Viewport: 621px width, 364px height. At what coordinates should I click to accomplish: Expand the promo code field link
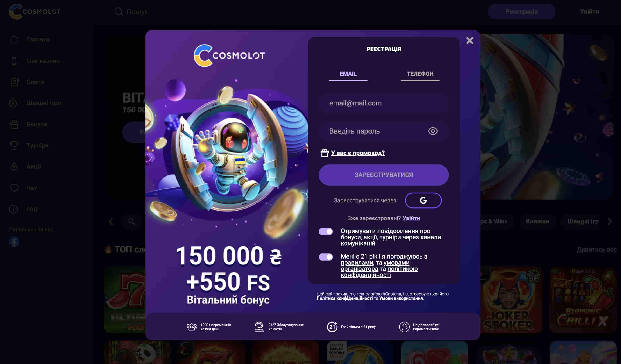(357, 153)
